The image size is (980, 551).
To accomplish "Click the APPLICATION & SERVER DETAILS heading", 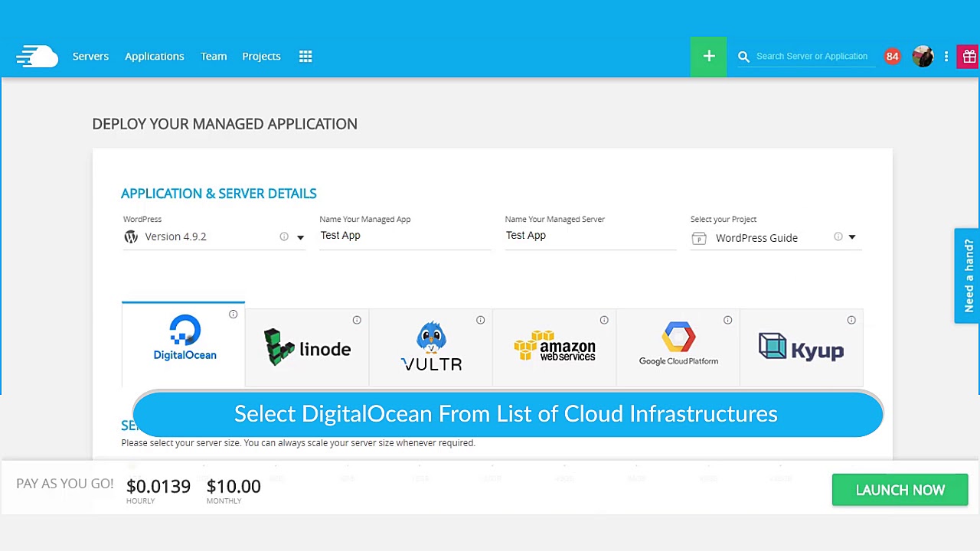I will pos(218,194).
